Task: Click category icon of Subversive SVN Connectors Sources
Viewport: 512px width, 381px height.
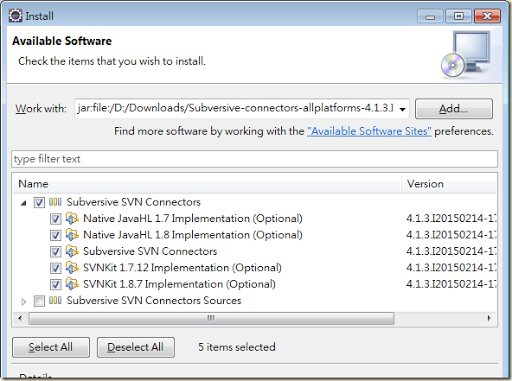Action: (x=55, y=300)
